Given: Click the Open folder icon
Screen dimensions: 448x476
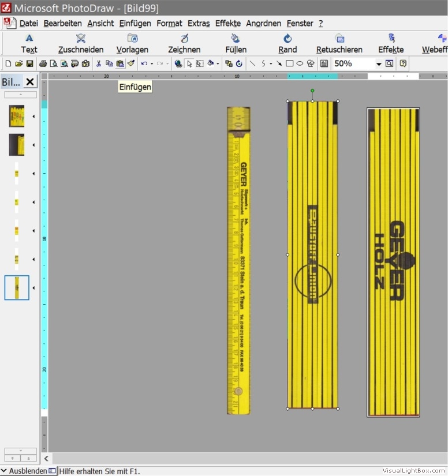Looking at the screenshot, I should (19, 63).
